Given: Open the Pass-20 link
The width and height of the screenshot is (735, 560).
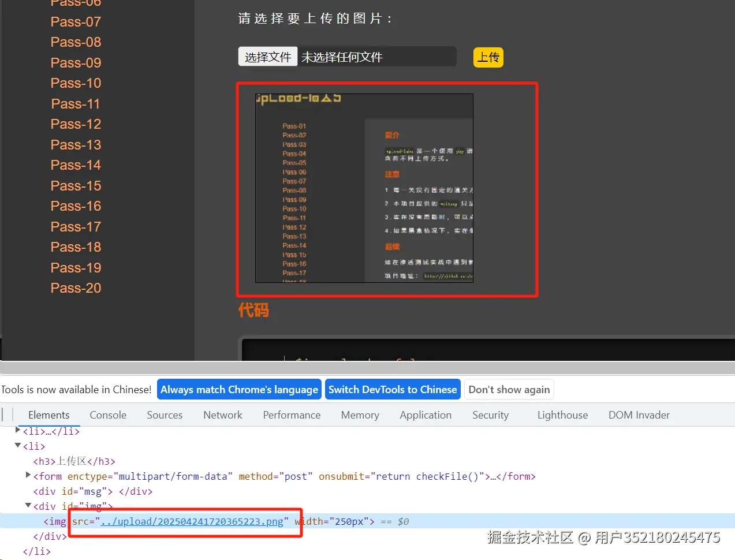Looking at the screenshot, I should [76, 288].
